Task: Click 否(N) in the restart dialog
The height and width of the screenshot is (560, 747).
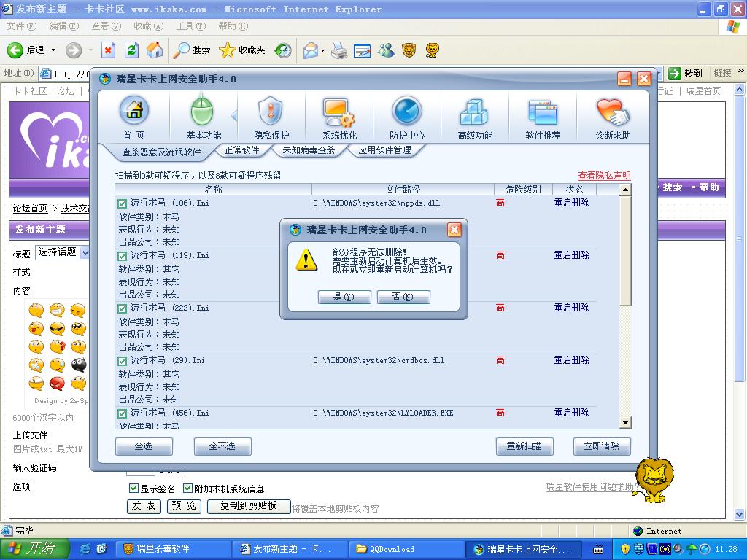Action: 403,297
